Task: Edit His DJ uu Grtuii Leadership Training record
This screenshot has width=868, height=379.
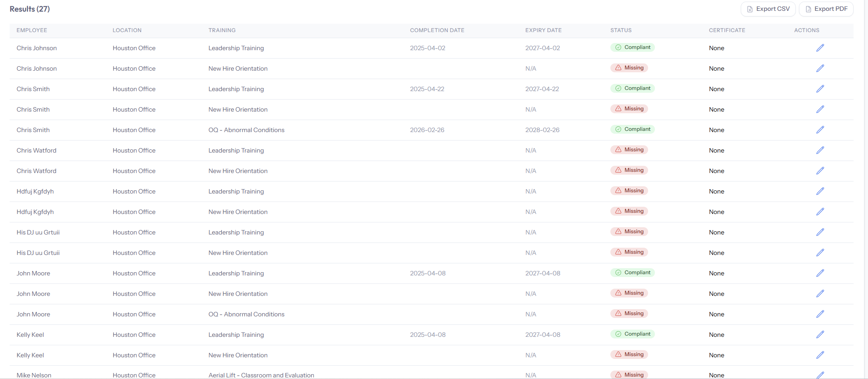Action: pos(820,232)
